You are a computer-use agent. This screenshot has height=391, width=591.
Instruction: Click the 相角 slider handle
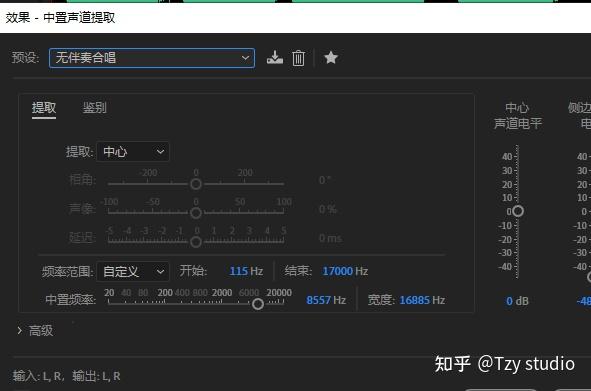(196, 184)
